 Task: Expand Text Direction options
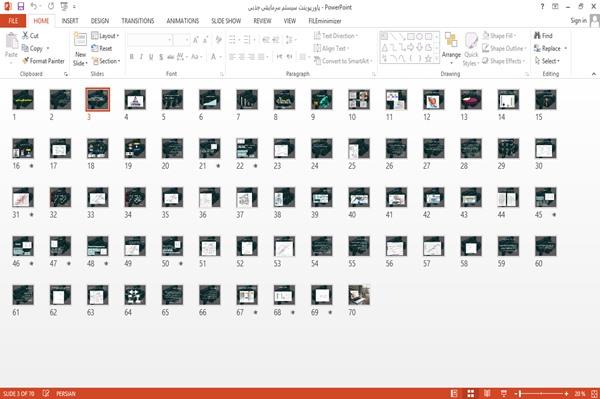pyautogui.click(x=336, y=36)
